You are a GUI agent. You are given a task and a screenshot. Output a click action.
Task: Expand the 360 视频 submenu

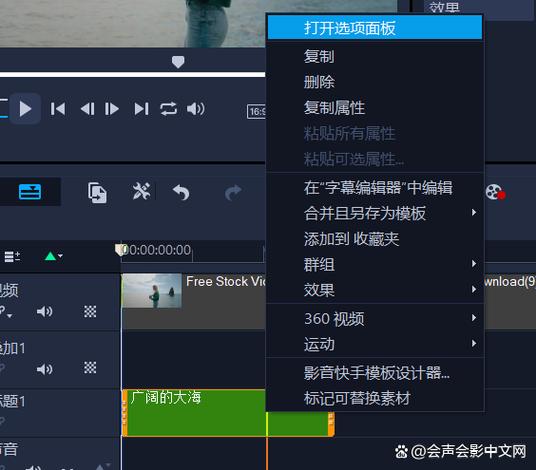click(x=375, y=319)
